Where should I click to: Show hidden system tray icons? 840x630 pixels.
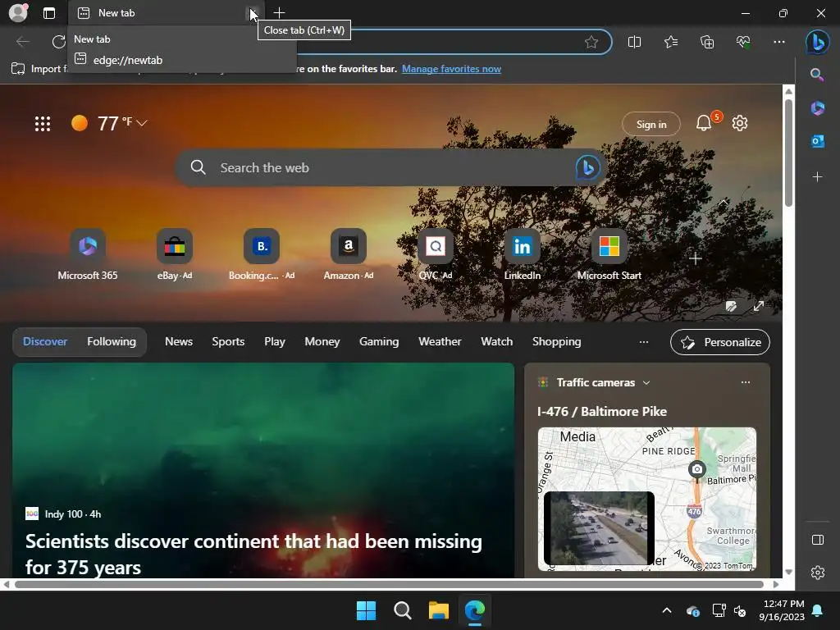click(x=667, y=610)
